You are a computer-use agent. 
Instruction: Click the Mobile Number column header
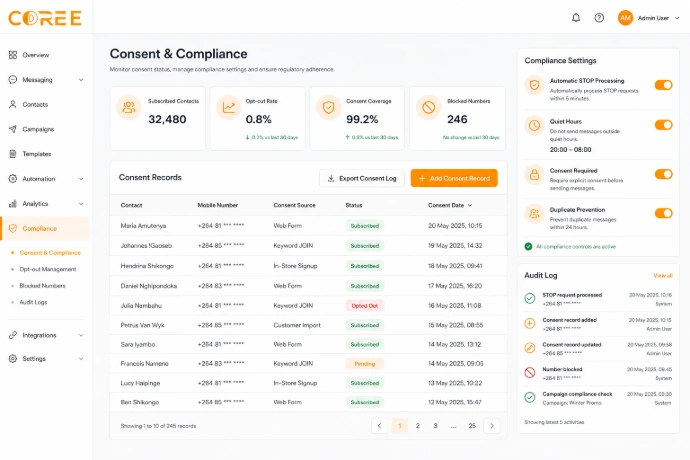[217, 205]
